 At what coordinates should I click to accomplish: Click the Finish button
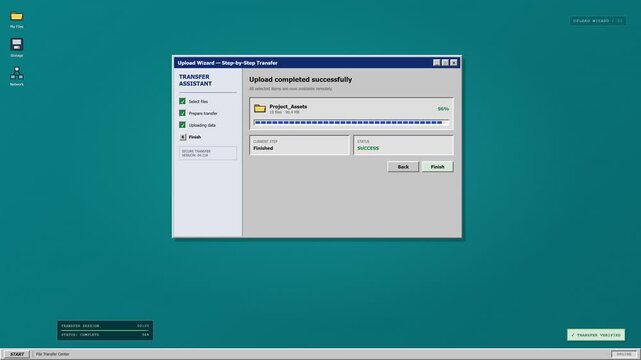[437, 167]
